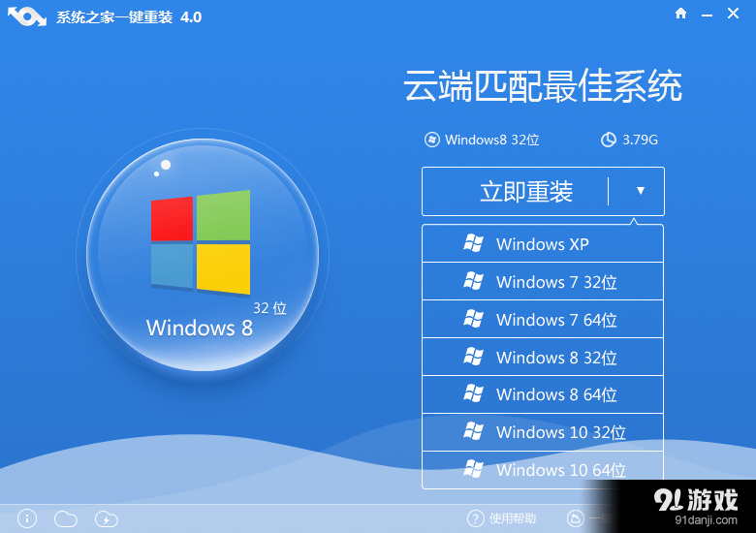Click the restore icon right of 使用帮助
This screenshot has height=533, width=756.
click(x=576, y=518)
